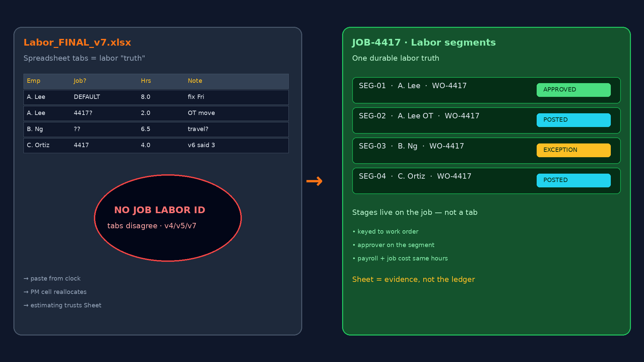This screenshot has height=362, width=644.
Task: Click the JOB-4417 Labor segments heading
Action: pyautogui.click(x=424, y=43)
